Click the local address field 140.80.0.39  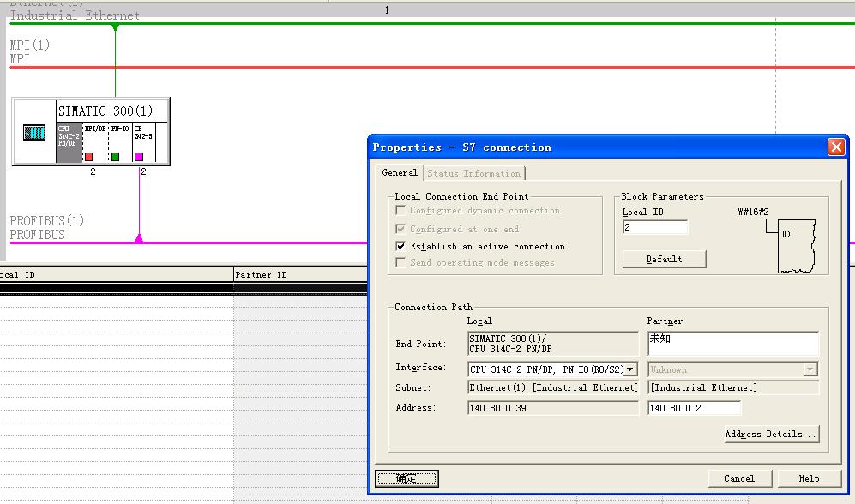[x=553, y=408]
